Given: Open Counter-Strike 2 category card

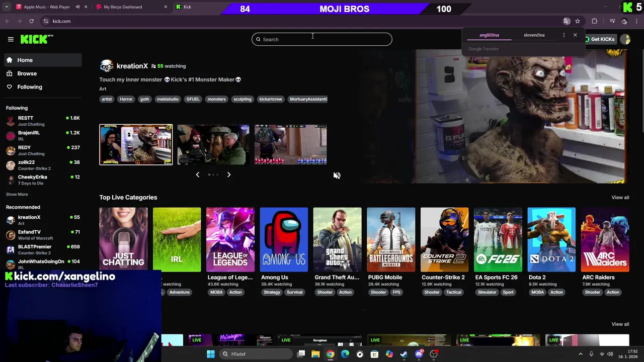Looking at the screenshot, I should [x=444, y=239].
